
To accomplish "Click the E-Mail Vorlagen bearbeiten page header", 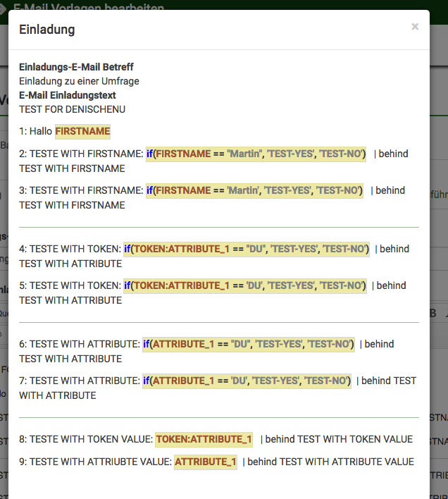I will tap(89, 8).
